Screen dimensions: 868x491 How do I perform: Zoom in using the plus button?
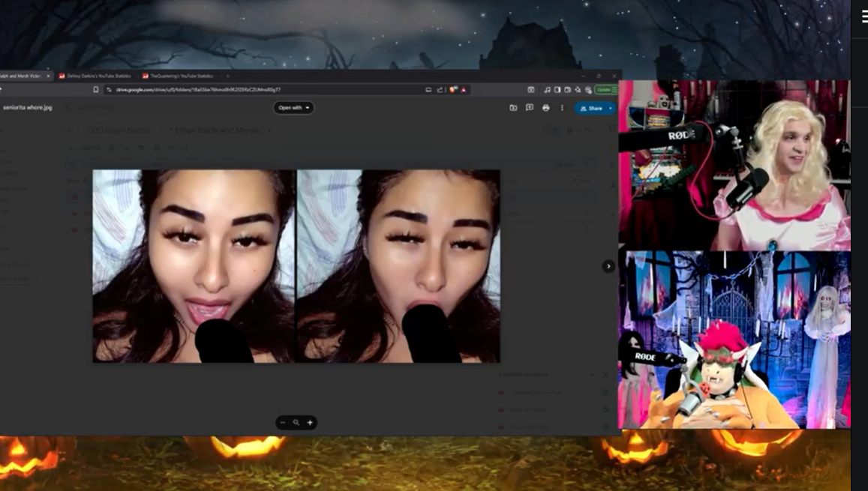tap(310, 423)
